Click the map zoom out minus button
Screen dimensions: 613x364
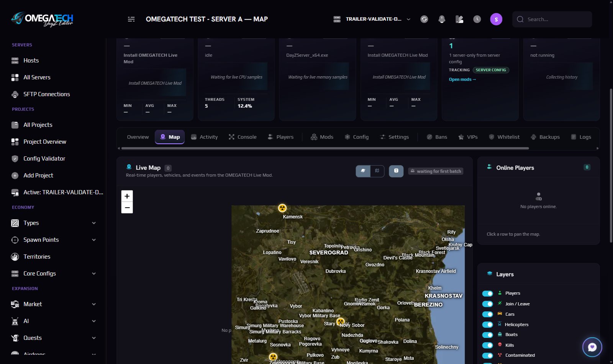pos(127,208)
